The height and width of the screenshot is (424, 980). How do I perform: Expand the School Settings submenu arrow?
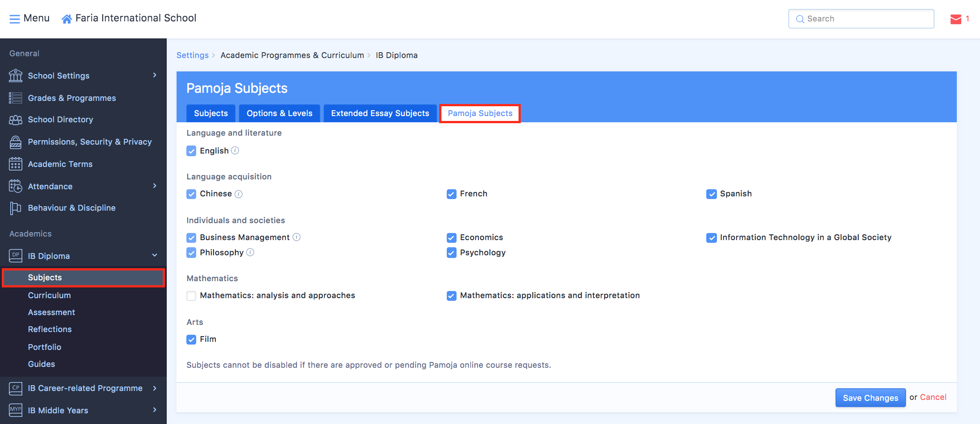pos(155,75)
